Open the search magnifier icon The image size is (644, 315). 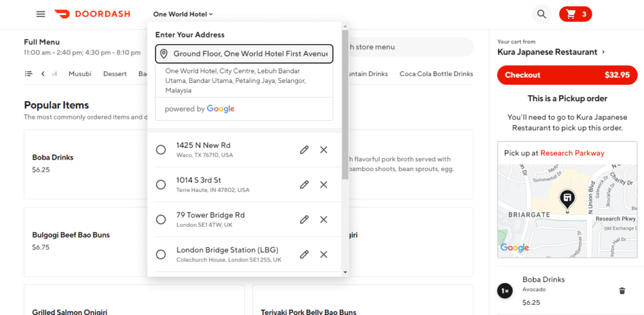541,14
